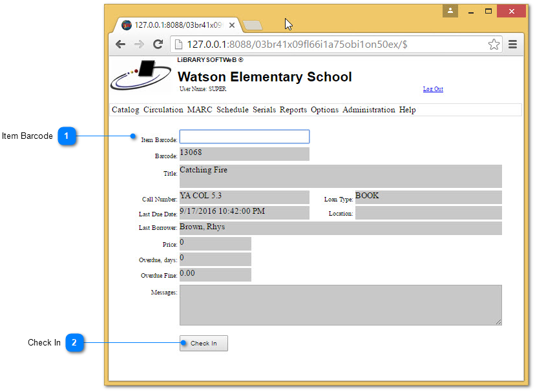
Task: Focus the Item Barcode input field
Action: click(244, 137)
